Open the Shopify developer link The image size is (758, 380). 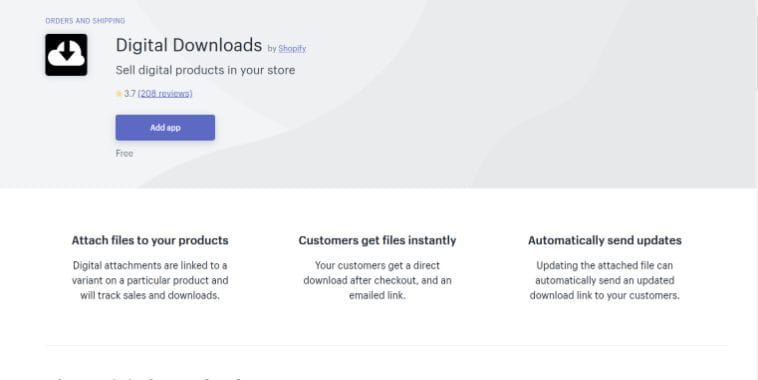[x=292, y=48]
